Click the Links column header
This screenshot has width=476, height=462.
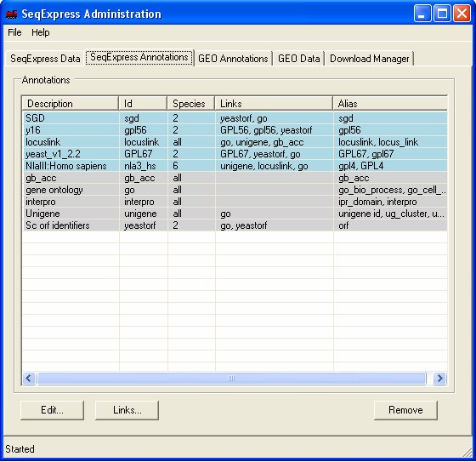pyautogui.click(x=274, y=104)
